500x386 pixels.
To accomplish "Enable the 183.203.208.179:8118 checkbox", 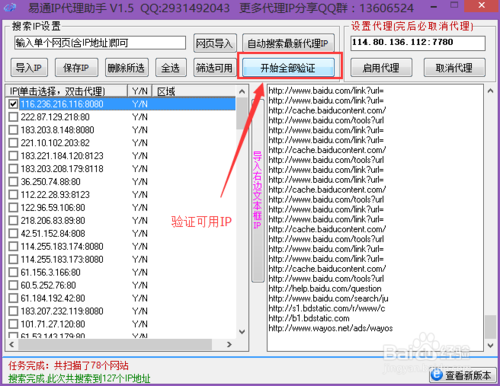I will [13, 169].
